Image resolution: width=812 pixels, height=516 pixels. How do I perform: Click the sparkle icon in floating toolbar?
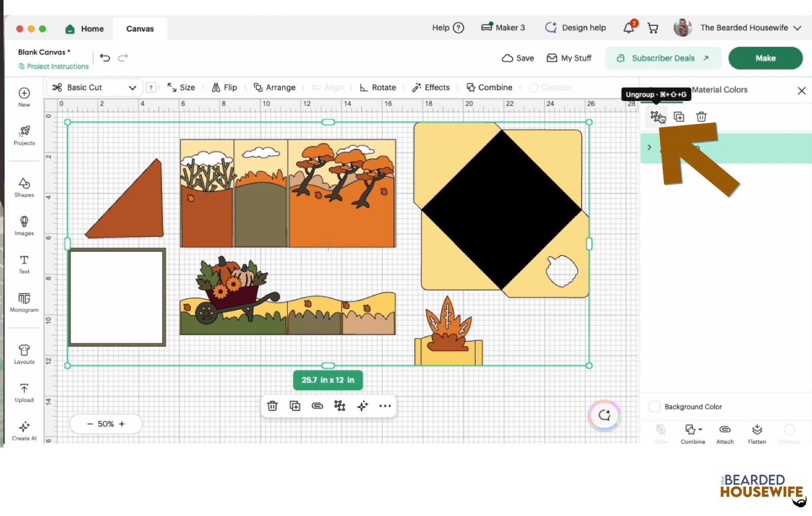coord(362,406)
